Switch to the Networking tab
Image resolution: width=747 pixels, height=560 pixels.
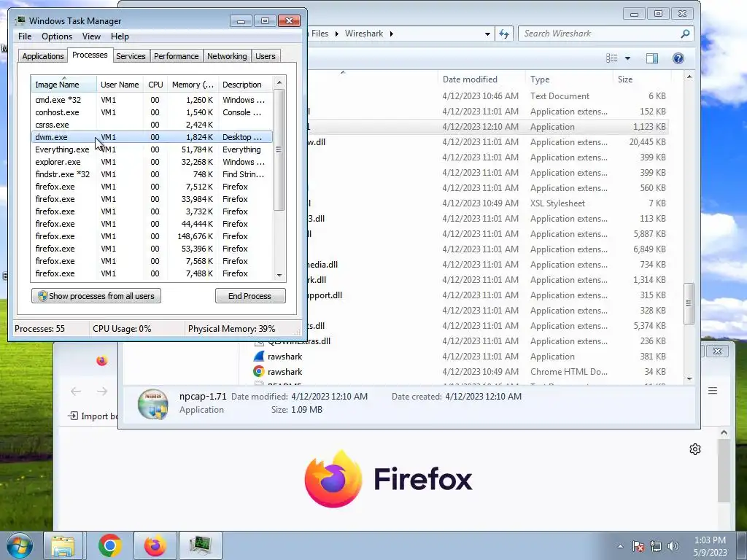coord(227,56)
